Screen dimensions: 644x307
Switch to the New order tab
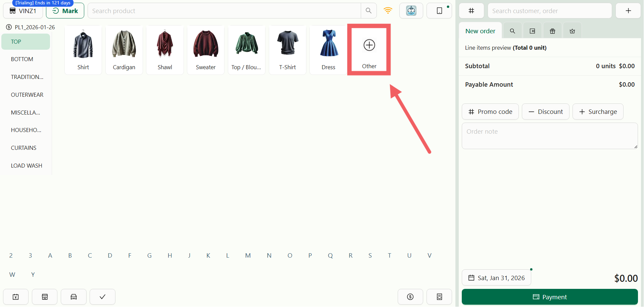coord(480,31)
